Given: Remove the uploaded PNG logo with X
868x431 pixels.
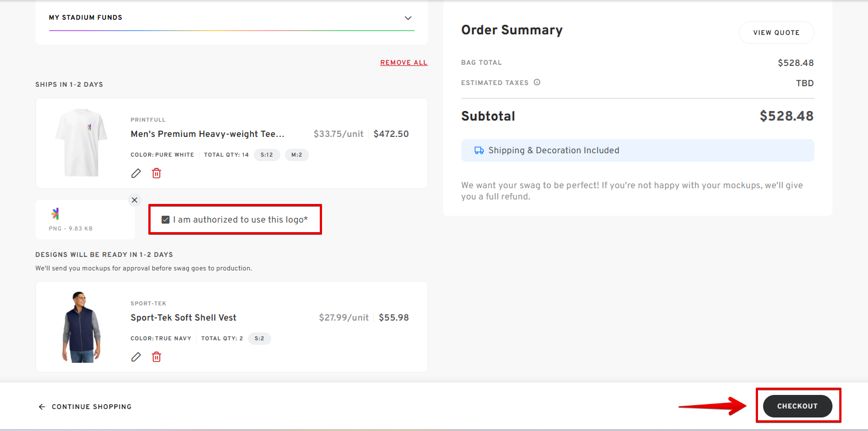Looking at the screenshot, I should click(x=134, y=200).
